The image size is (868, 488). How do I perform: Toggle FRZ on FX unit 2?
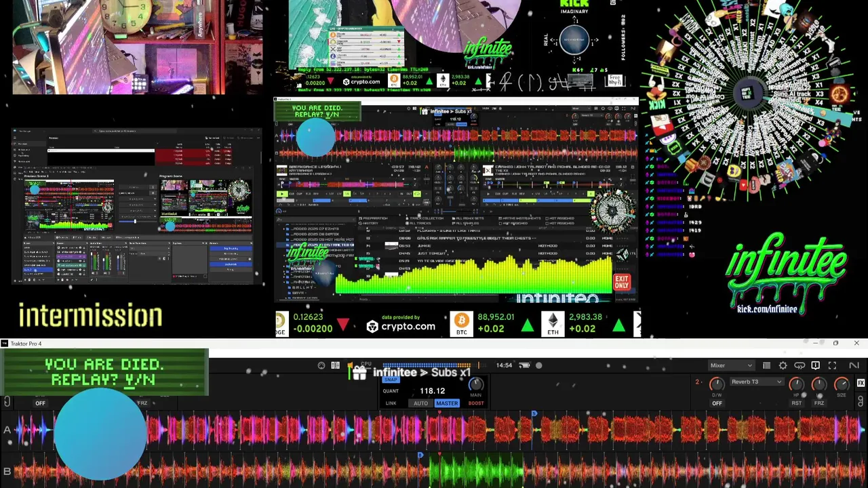(819, 403)
